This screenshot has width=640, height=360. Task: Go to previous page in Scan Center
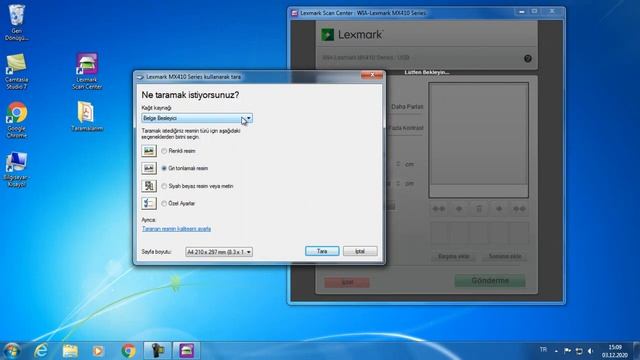[459, 209]
